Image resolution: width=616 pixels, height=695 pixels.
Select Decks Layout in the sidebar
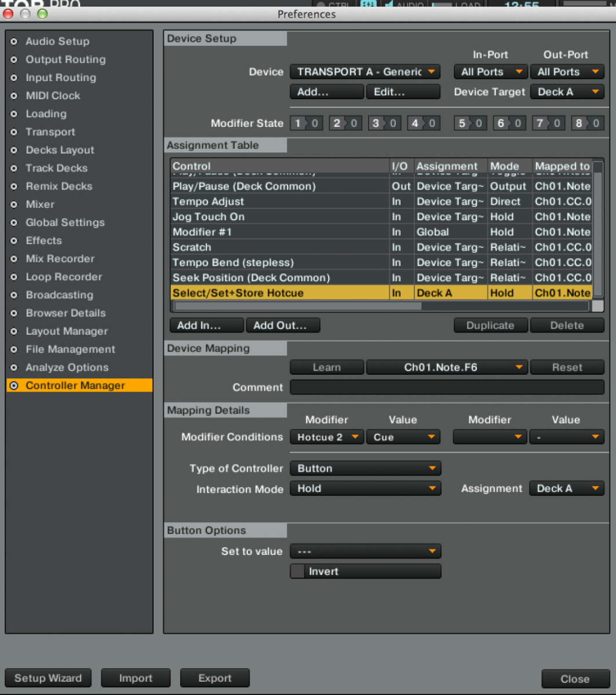click(x=60, y=150)
